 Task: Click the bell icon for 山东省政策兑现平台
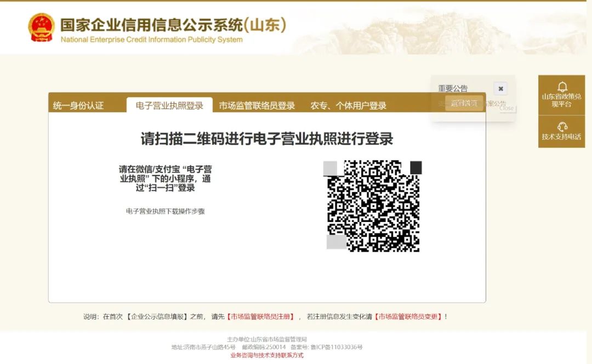click(562, 87)
